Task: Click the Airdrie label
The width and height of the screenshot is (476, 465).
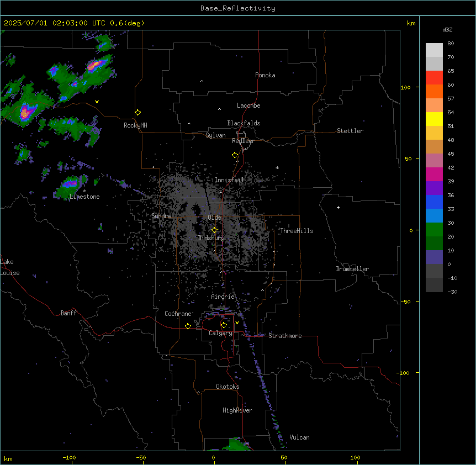Action: coord(223,297)
